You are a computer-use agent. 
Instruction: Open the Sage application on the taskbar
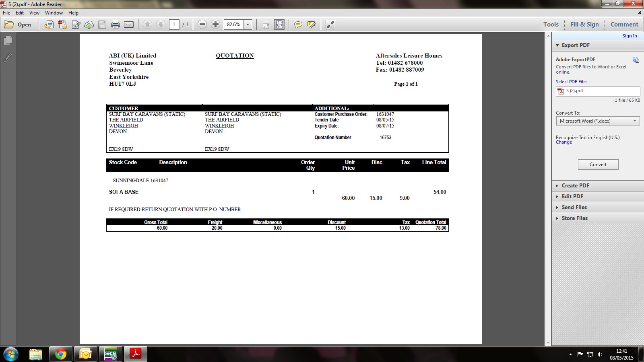[x=111, y=354]
